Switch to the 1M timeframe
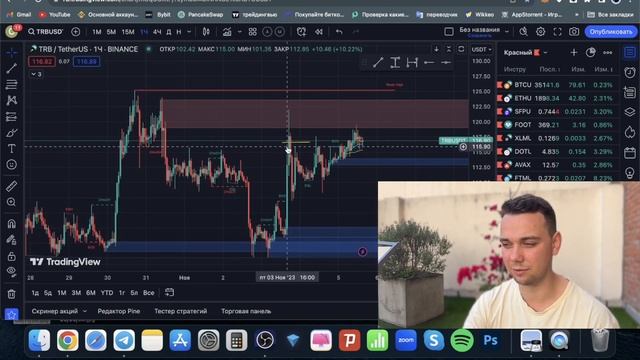 tap(97, 32)
